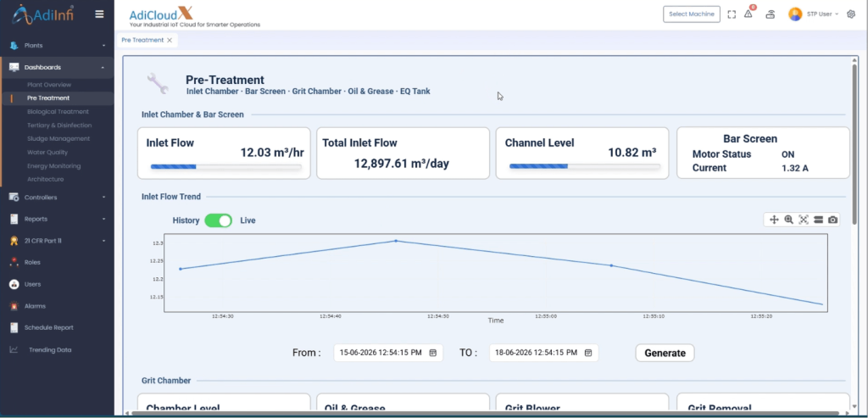This screenshot has height=418, width=868.
Task: Expand the Controllers menu chevron
Action: tap(103, 198)
